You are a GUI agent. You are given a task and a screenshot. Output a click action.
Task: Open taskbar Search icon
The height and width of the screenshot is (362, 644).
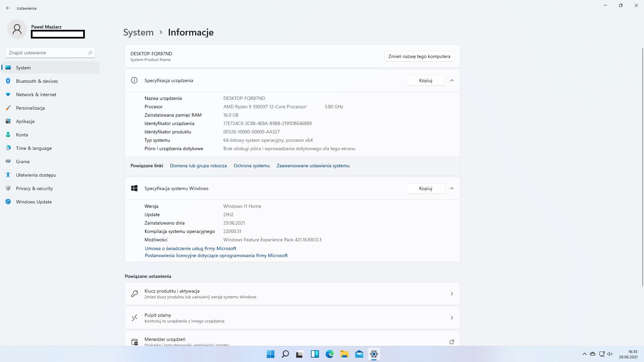click(x=285, y=354)
